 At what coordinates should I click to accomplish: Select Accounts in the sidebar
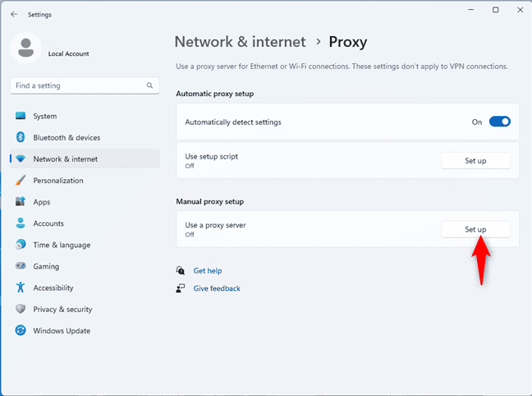(x=85, y=223)
